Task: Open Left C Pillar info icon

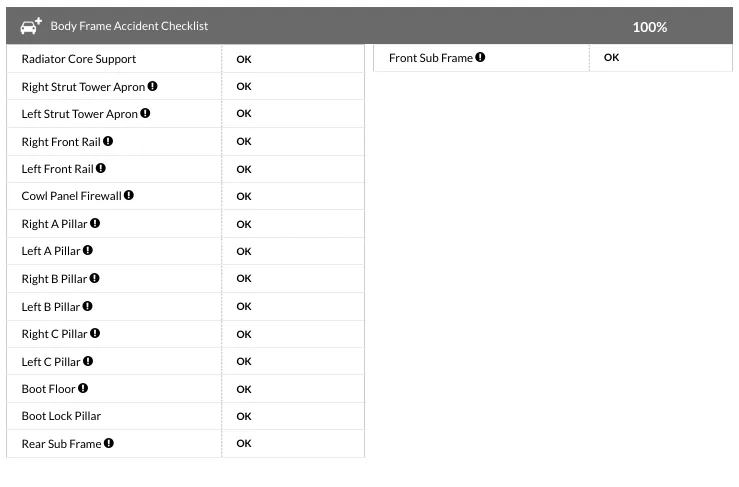Action: [88, 361]
